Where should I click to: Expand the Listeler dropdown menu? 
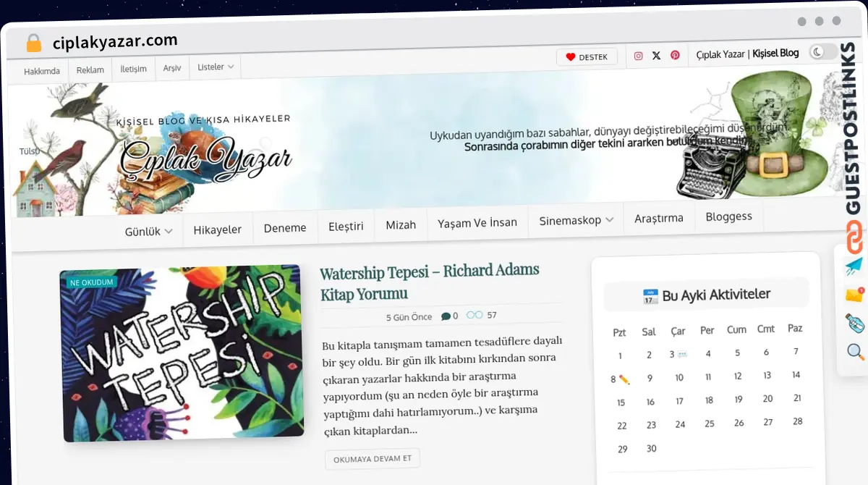point(216,67)
